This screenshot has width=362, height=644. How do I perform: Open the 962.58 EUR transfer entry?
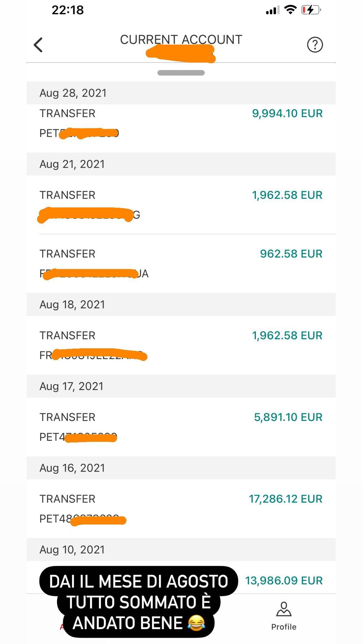(x=181, y=263)
